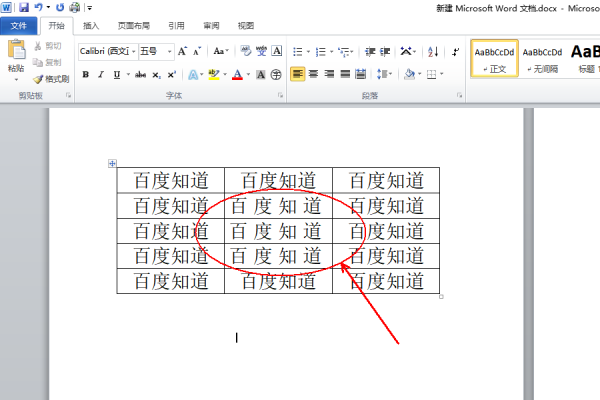Open text effects glowing A
The image size is (600, 400).
tap(193, 75)
